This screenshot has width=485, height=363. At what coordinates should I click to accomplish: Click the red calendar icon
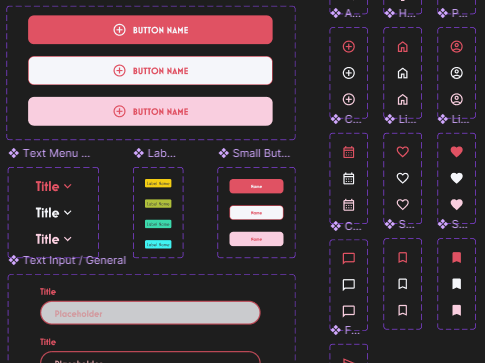349,152
